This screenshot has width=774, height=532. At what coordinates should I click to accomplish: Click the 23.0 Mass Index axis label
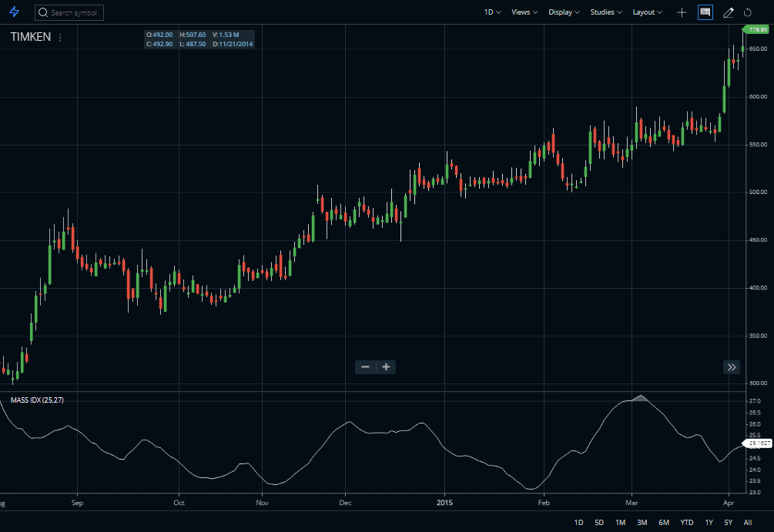(755, 492)
